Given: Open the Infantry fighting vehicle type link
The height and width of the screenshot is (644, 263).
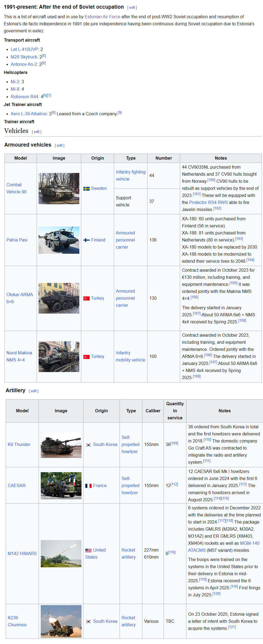Looking at the screenshot, I should click(x=131, y=176).
